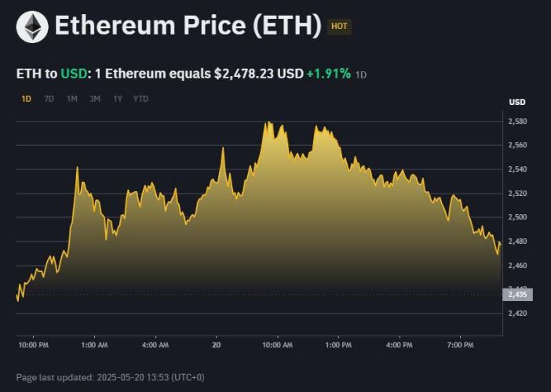Show the 1M price history
Image resolution: width=551 pixels, height=392 pixels.
pos(71,99)
